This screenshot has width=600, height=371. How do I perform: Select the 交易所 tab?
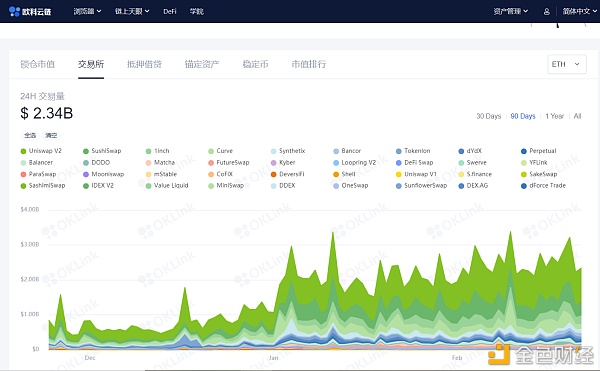(x=91, y=64)
